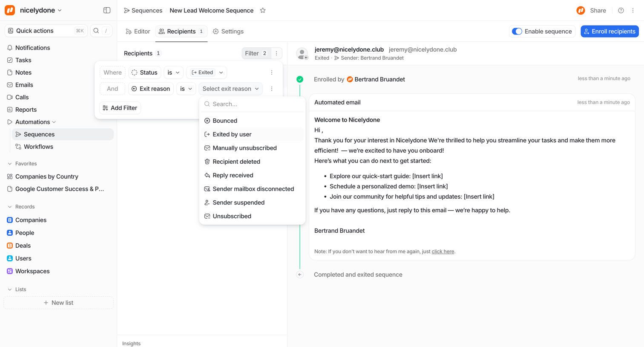Choose Recipient deleted option
644x347 pixels.
(x=252, y=162)
